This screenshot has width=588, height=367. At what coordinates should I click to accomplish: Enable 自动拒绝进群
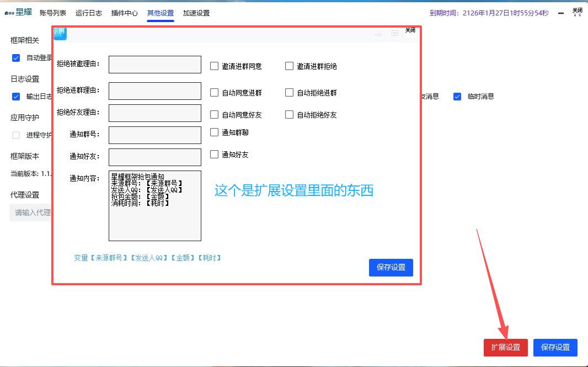coord(289,92)
